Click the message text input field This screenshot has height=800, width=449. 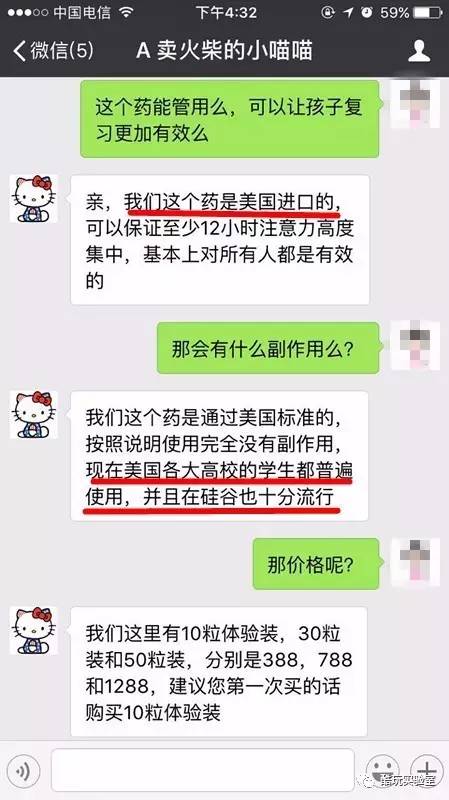pyautogui.click(x=203, y=770)
